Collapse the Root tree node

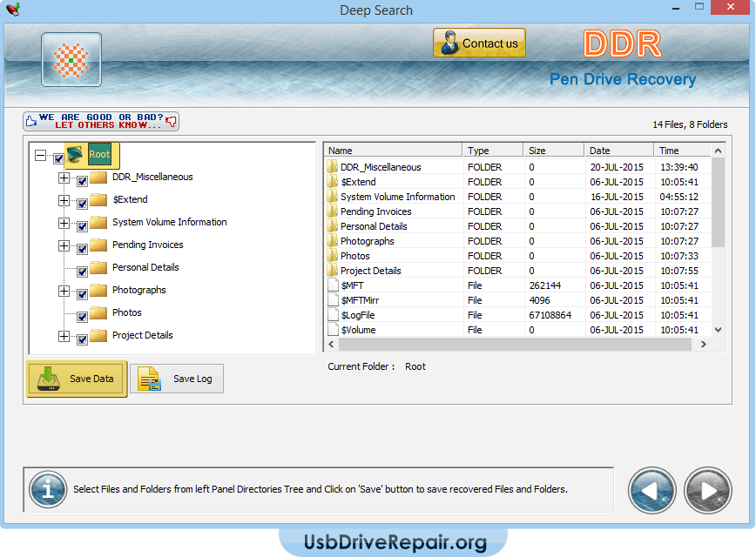(x=40, y=155)
